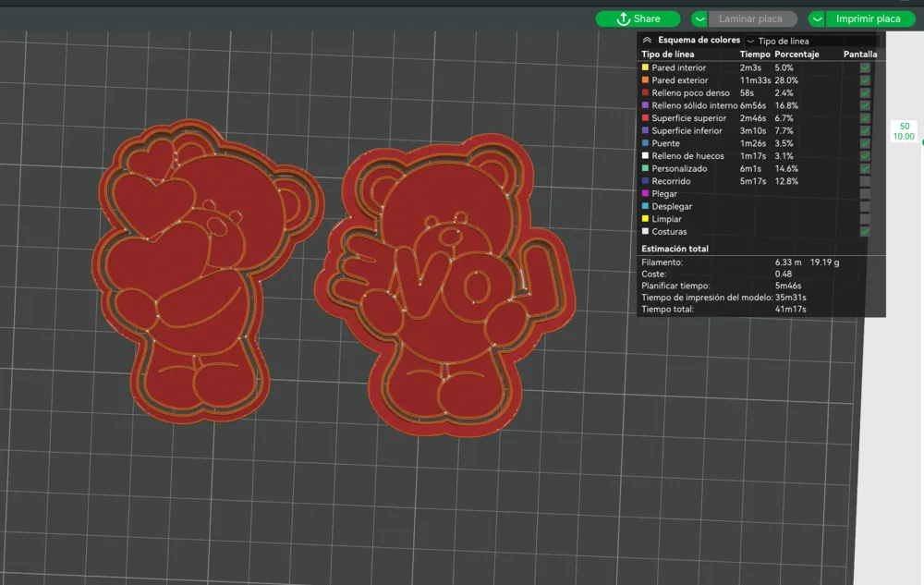Collapse the legend with the double-chevron icon

(647, 40)
